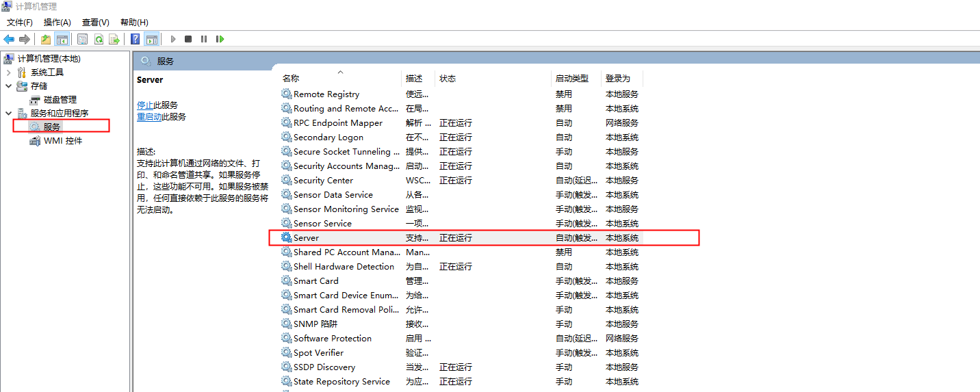
Task: Expand the 系统工具 tree node arrow
Action: [8, 72]
